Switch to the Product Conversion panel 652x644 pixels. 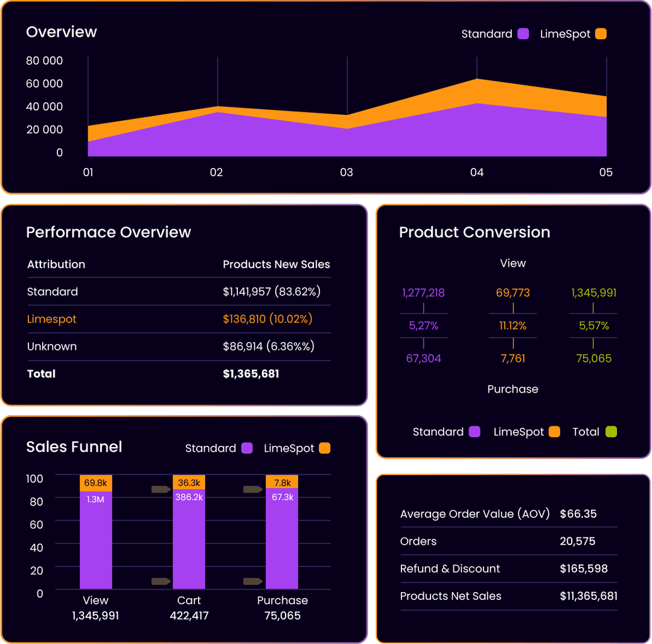475,232
